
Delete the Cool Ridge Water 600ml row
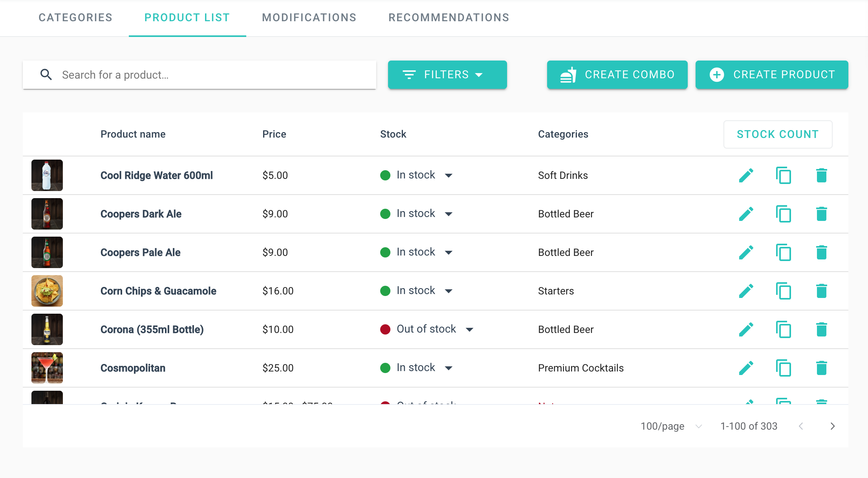[821, 175]
